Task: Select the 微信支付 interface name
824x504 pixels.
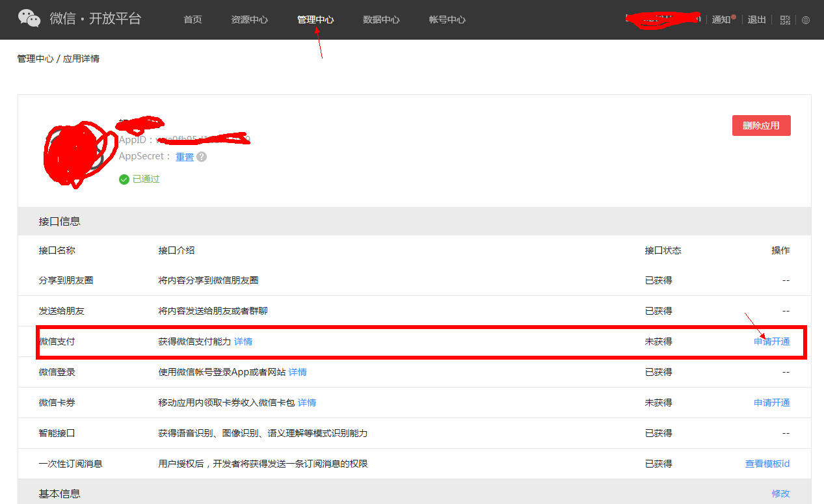Action: click(x=57, y=341)
